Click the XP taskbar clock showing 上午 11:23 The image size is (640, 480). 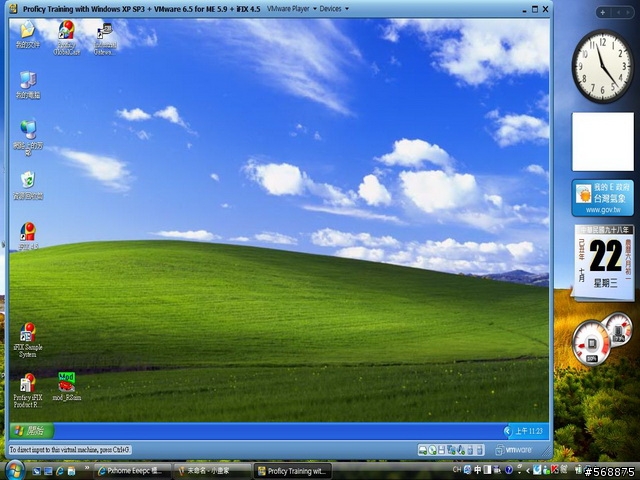click(529, 431)
